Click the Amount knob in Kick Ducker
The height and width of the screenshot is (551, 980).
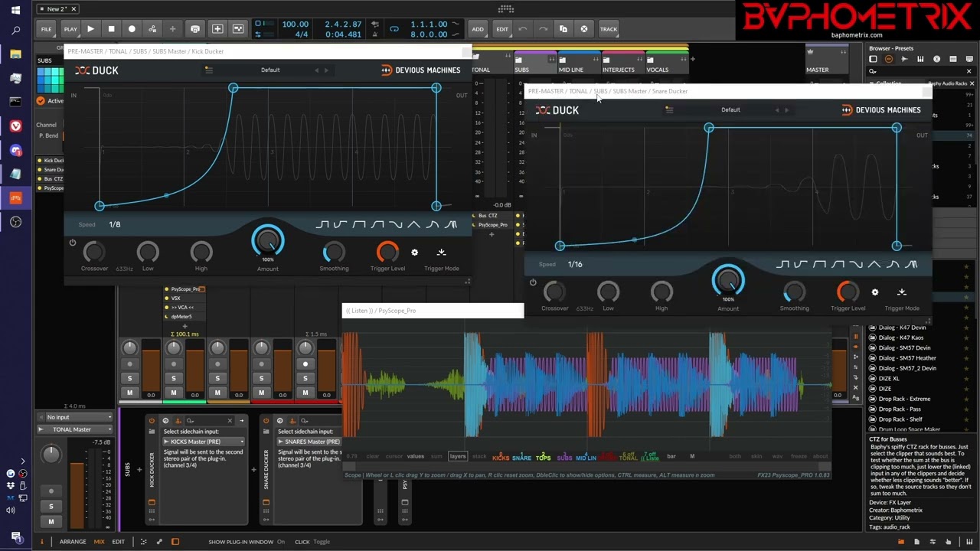point(268,242)
